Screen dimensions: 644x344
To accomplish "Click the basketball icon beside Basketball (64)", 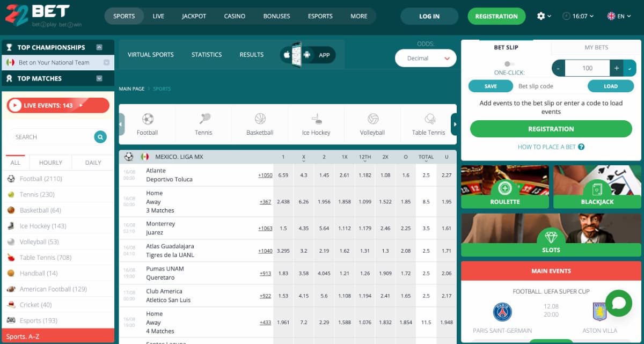I will (x=11, y=210).
